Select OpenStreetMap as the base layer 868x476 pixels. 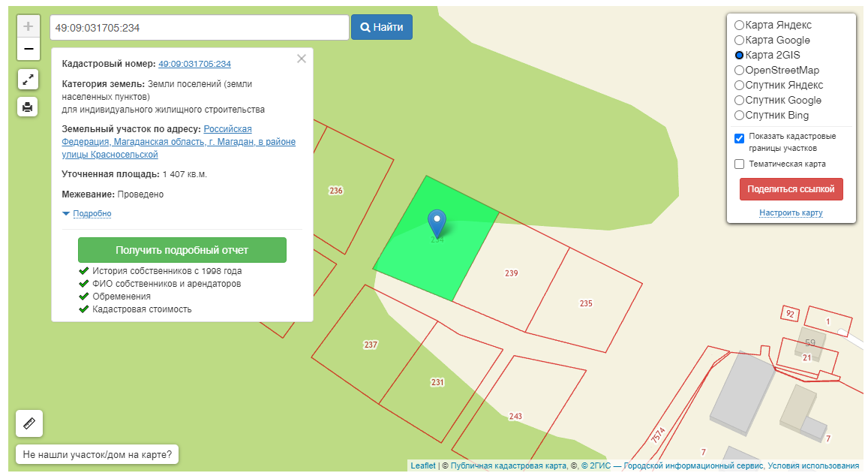[740, 70]
